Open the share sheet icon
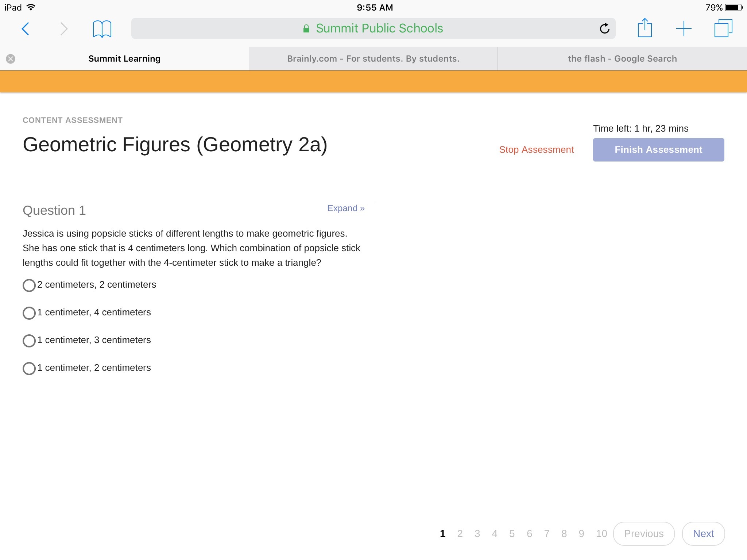This screenshot has height=560, width=747. point(645,28)
